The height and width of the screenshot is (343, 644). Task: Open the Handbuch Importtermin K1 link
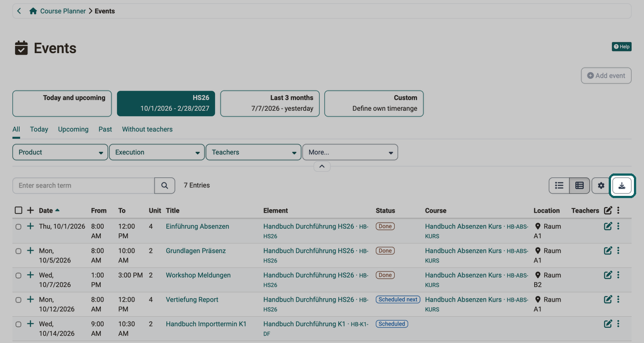[206, 324]
